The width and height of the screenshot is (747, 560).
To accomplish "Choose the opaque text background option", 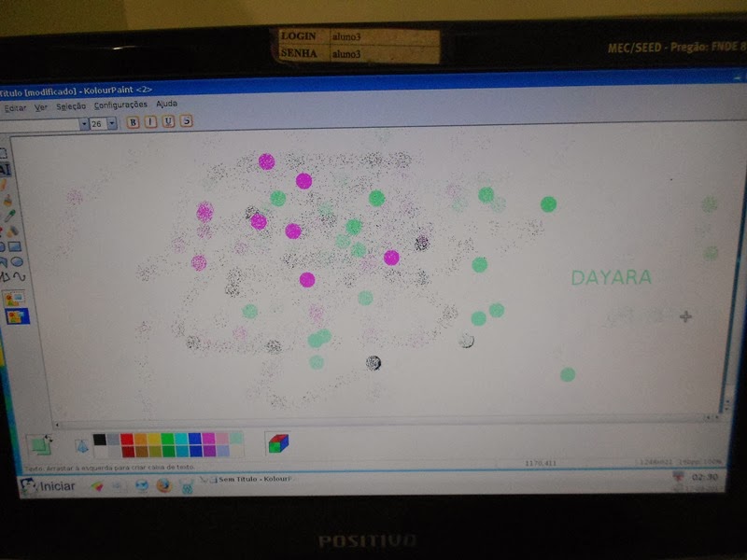I will (x=14, y=299).
